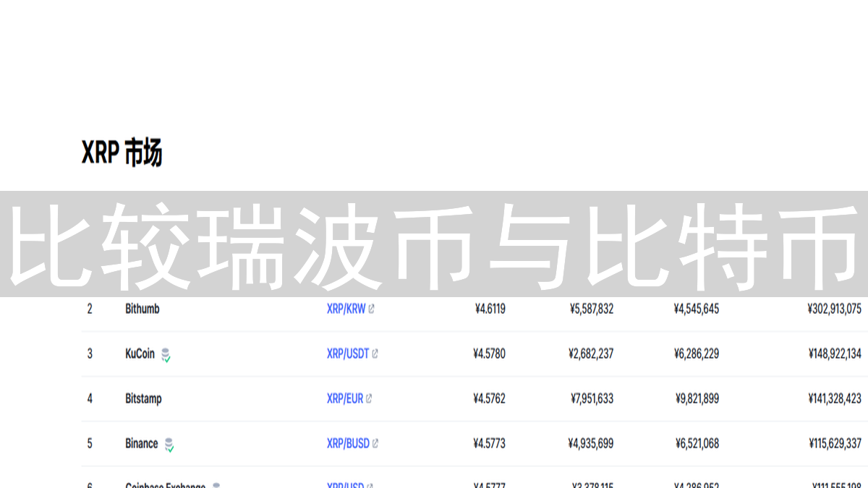The height and width of the screenshot is (488, 868).
Task: Select the Binance exchange name
Action: 142,443
